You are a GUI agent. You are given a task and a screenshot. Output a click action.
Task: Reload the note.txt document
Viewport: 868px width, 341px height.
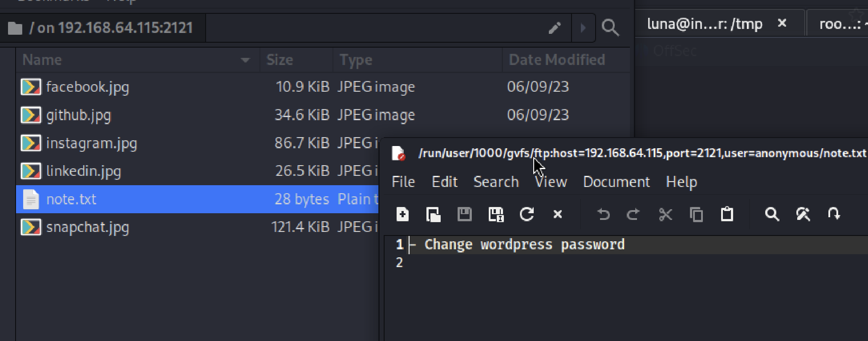[527, 215]
